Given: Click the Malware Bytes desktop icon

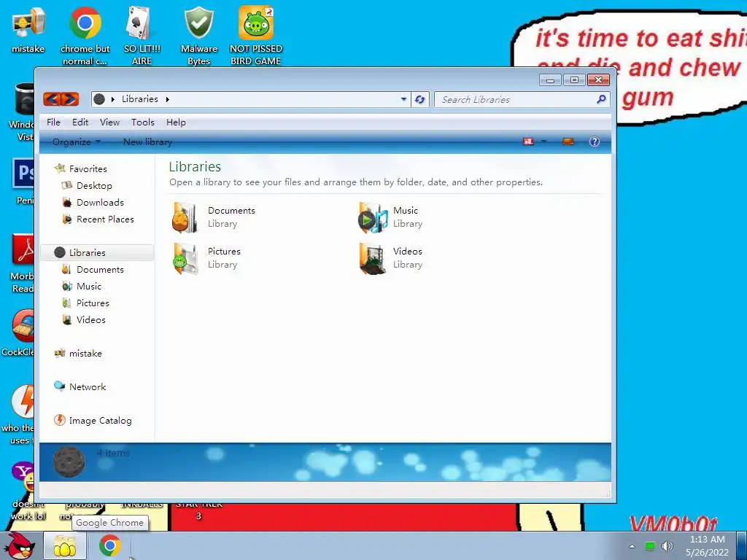Looking at the screenshot, I should [x=198, y=36].
